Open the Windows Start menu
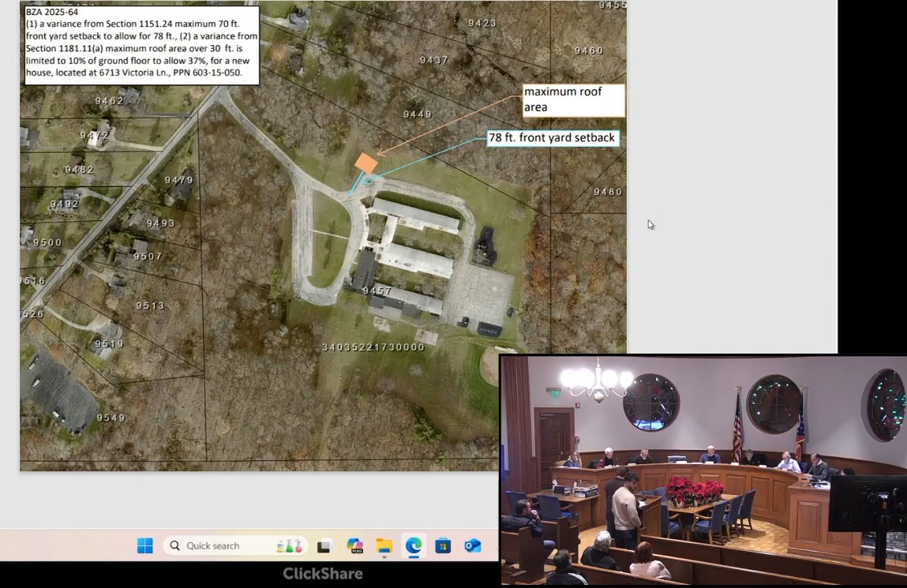The image size is (907, 588). pos(145,546)
